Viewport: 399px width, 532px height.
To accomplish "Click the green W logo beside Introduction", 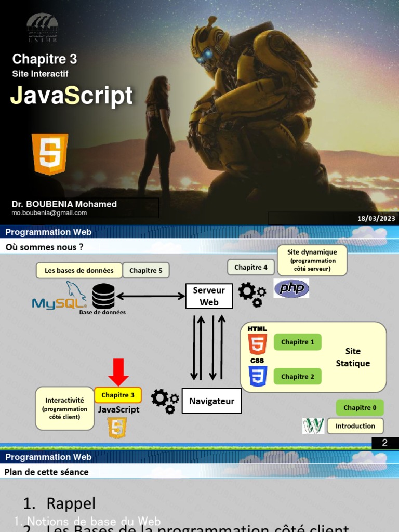I will (x=313, y=426).
